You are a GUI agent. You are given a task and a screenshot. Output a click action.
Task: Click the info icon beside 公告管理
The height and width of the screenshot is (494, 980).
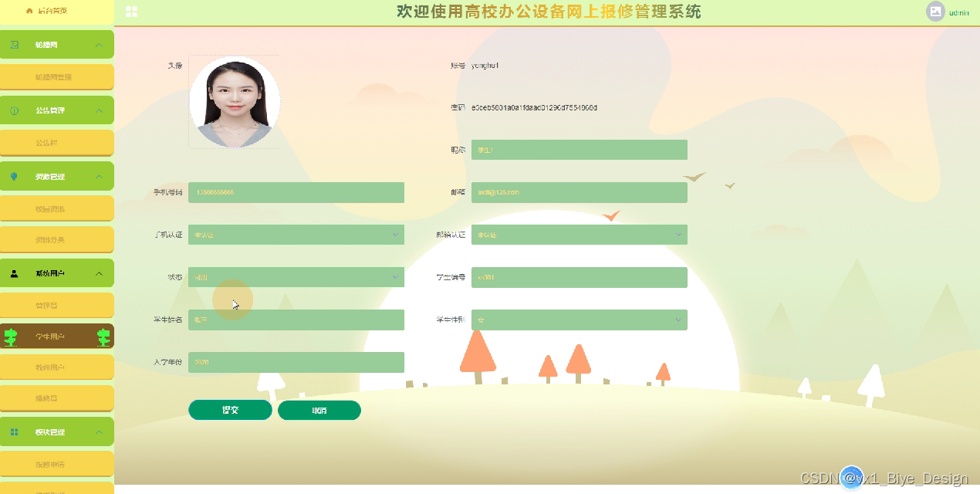tap(14, 110)
